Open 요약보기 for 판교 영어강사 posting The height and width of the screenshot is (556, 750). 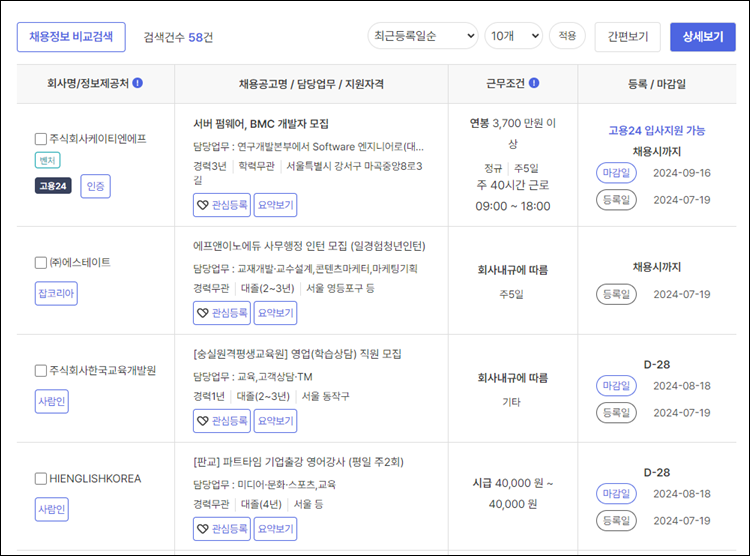(x=276, y=529)
